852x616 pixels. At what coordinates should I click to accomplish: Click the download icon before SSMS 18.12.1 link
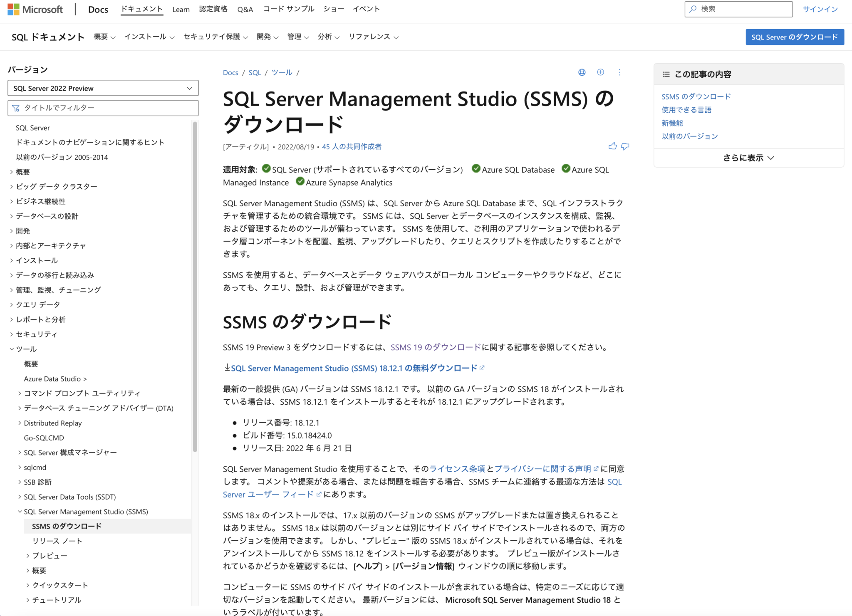click(227, 367)
